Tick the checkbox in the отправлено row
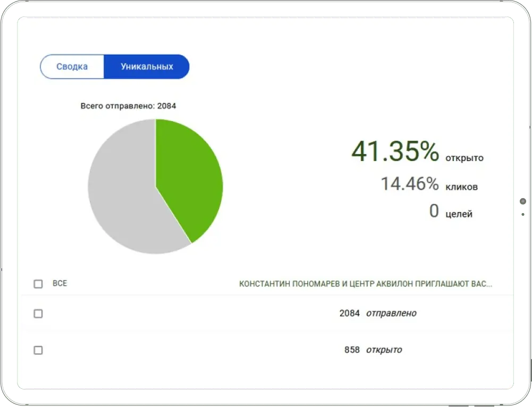The width and height of the screenshot is (532, 407). click(x=38, y=313)
